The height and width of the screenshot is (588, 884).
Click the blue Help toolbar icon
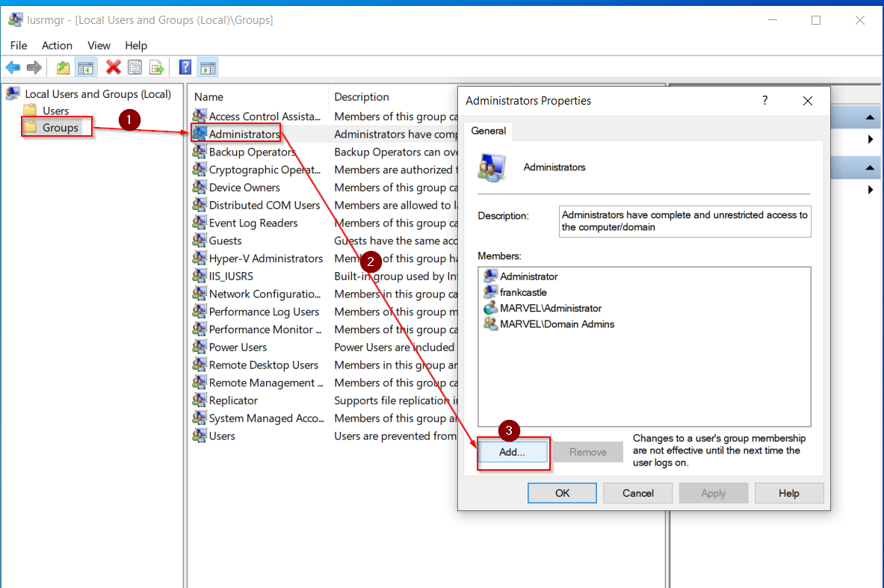[185, 68]
